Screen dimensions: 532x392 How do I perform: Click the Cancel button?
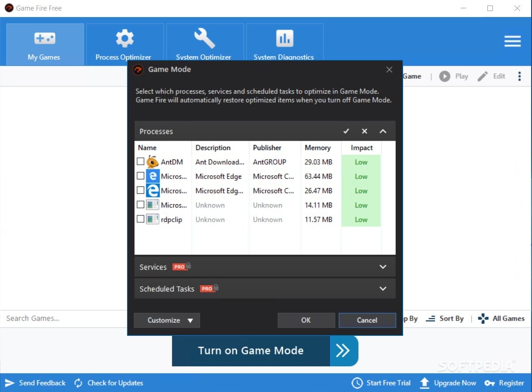tap(367, 320)
